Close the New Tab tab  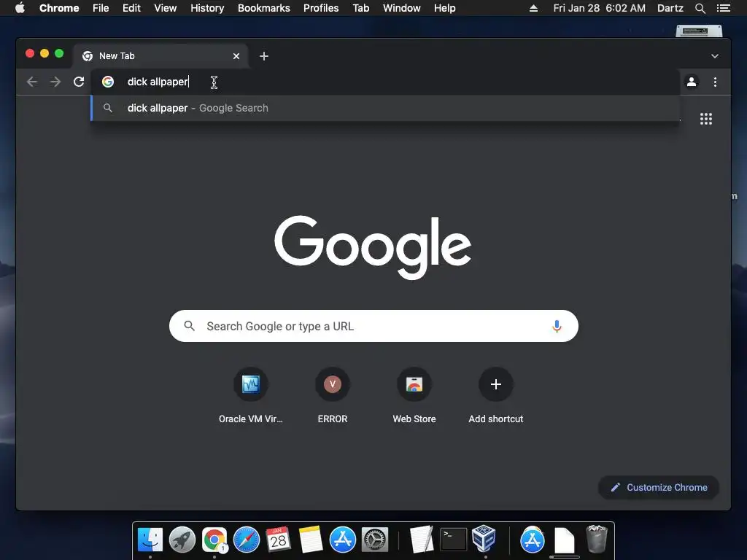coord(236,56)
